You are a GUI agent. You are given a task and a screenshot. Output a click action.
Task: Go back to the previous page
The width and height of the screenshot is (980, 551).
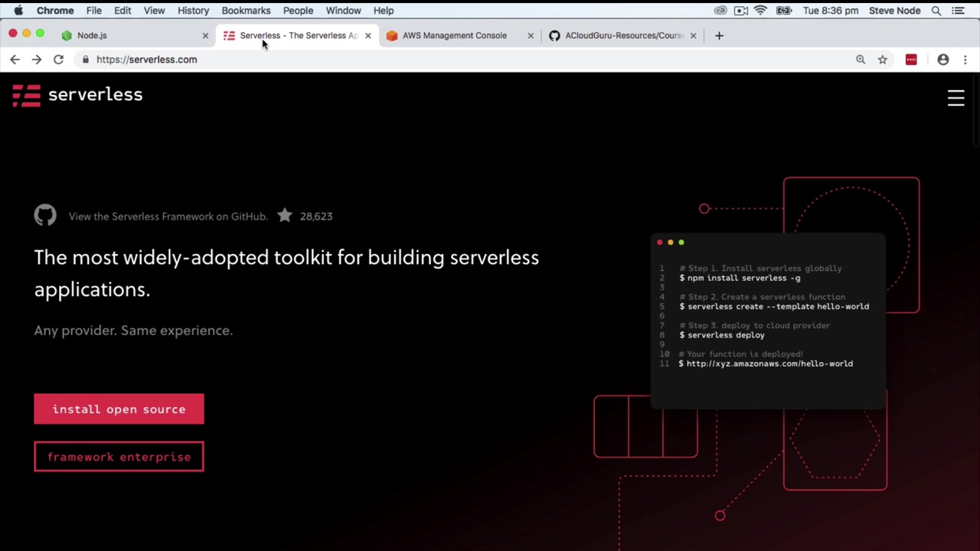pos(15,60)
